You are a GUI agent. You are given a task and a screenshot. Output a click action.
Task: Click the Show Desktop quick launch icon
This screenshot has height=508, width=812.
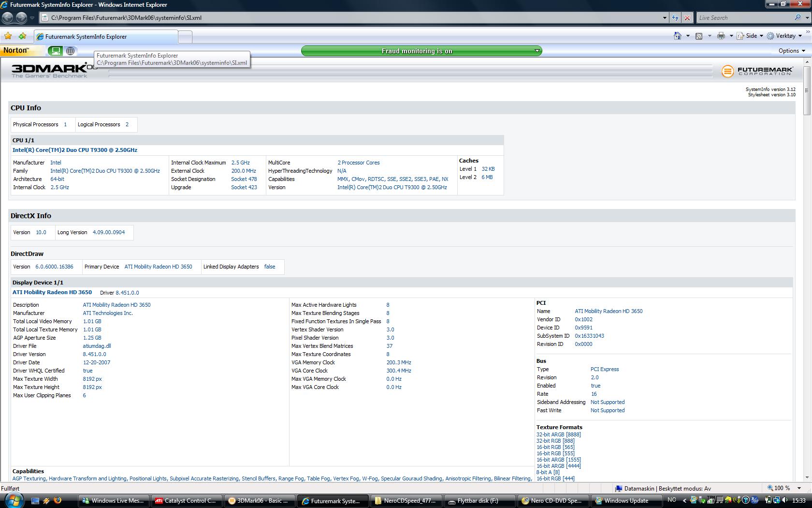[35, 501]
